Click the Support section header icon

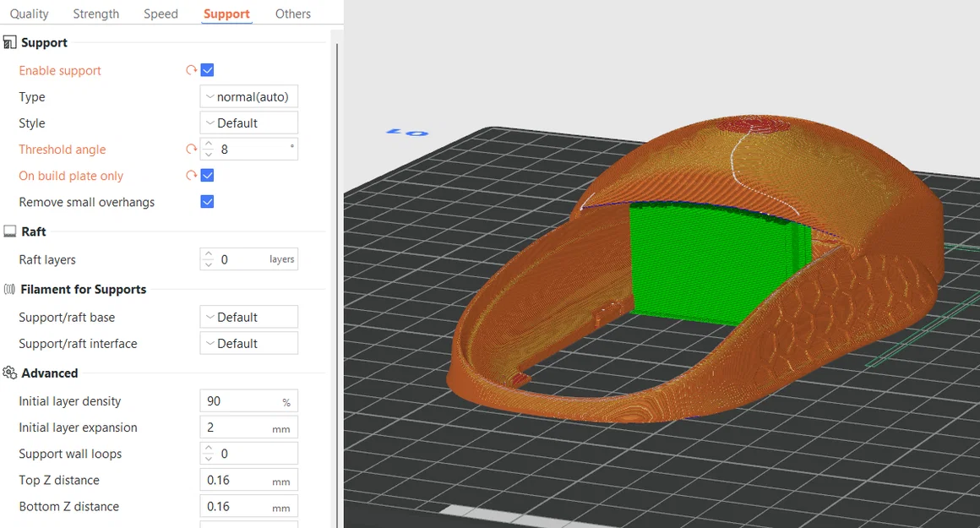point(9,42)
